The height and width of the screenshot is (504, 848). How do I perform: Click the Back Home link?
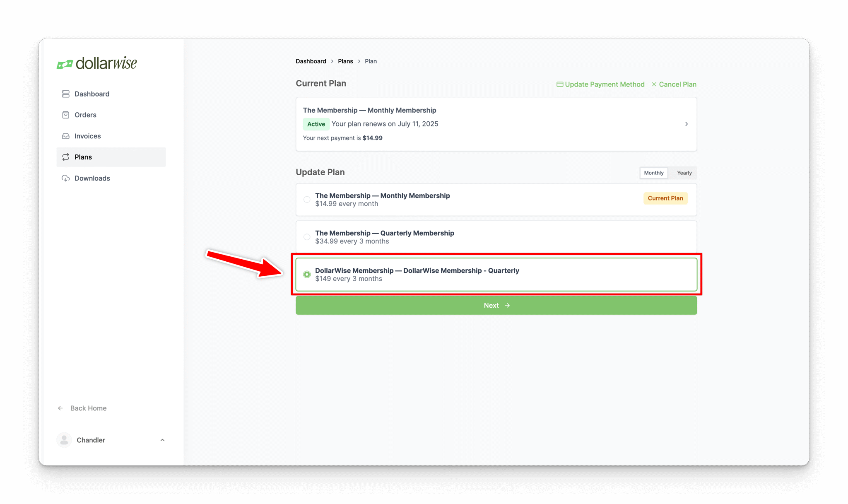pos(88,408)
